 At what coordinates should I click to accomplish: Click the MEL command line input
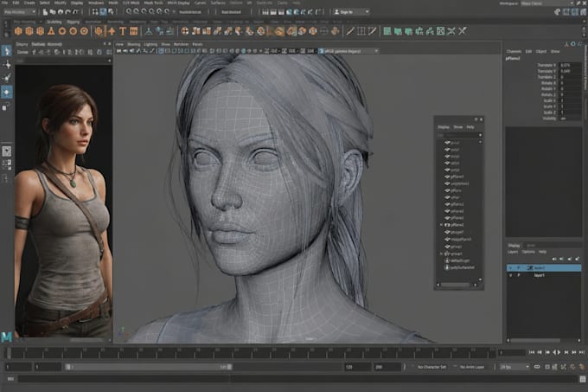297,379
